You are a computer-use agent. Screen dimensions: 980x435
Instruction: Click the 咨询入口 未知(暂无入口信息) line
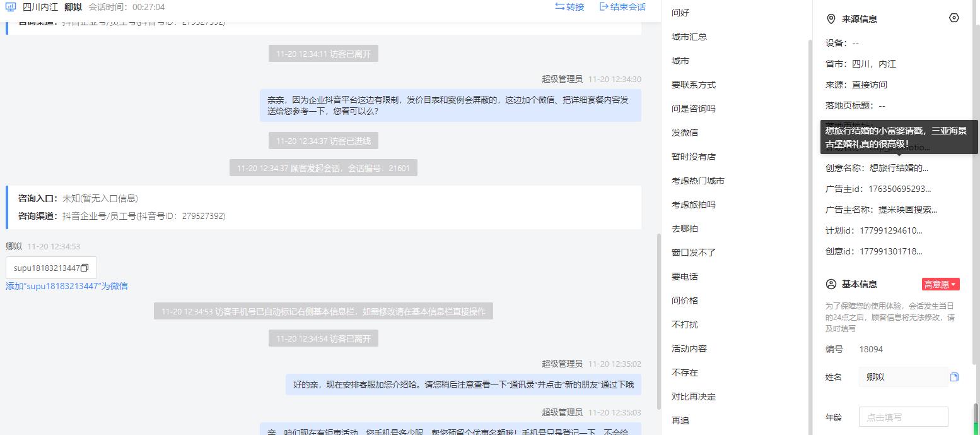click(x=78, y=198)
